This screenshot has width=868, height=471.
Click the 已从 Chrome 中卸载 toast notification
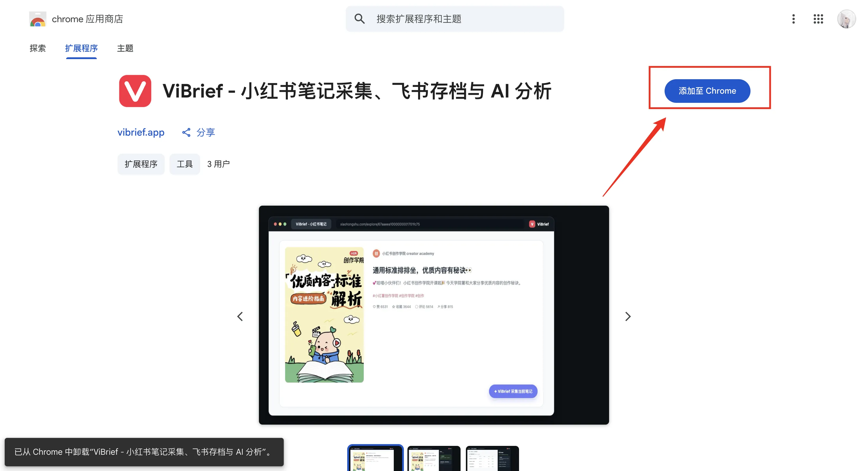click(x=144, y=452)
